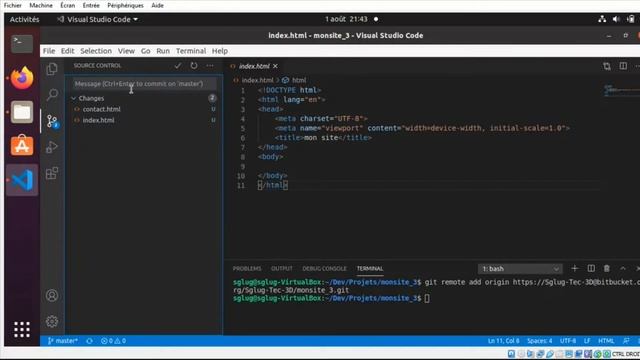Open the terminal selector '1: bash' dropdown
The height and width of the screenshot is (360, 640).
click(520, 269)
